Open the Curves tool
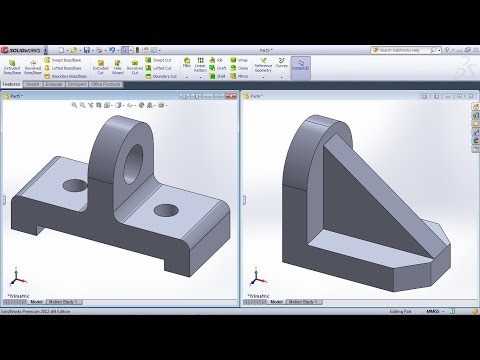The width and height of the screenshot is (480, 360). pyautogui.click(x=282, y=63)
